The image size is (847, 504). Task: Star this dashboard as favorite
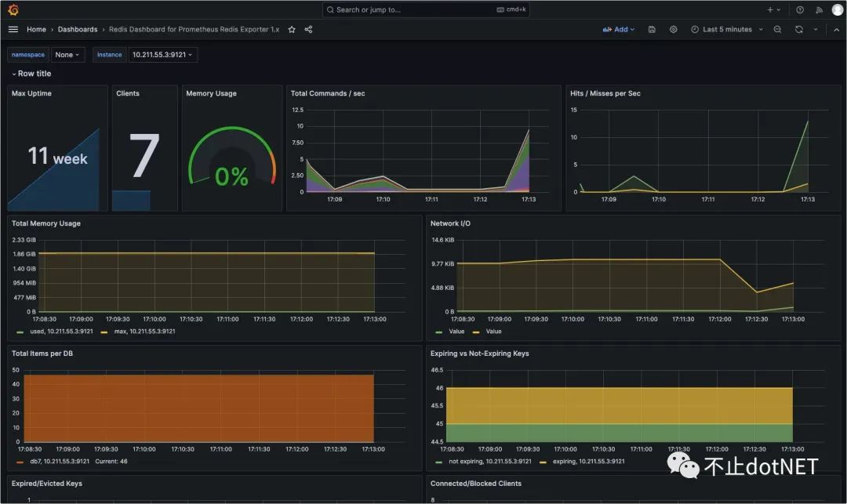click(x=292, y=30)
